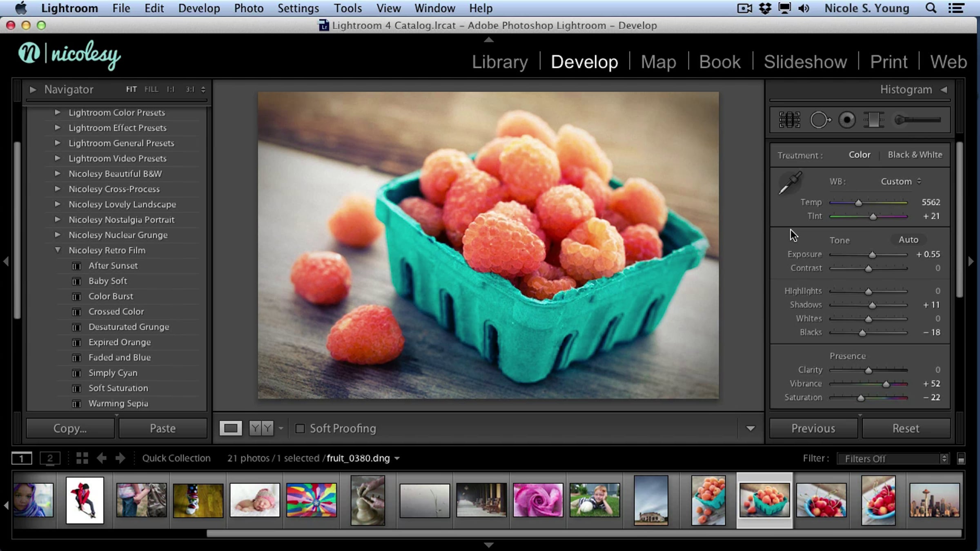
Task: Select the Red Eye Correction tool
Action: 847,120
